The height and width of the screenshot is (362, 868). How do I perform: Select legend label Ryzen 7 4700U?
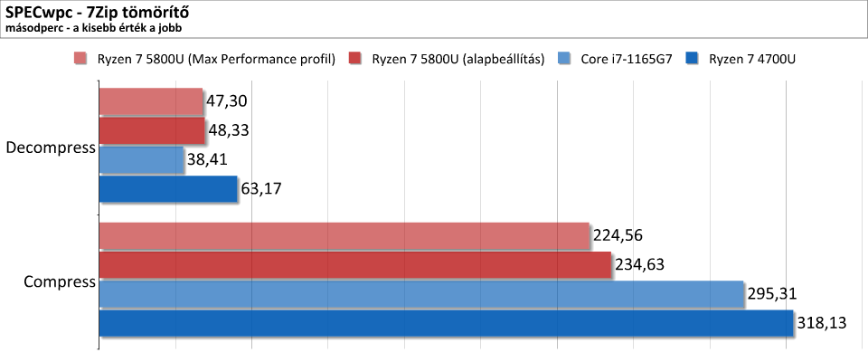(752, 60)
